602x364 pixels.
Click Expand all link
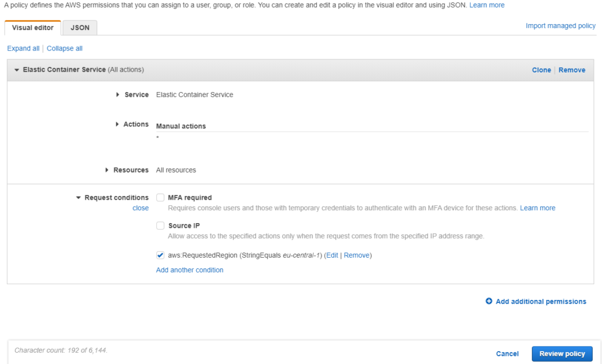23,49
